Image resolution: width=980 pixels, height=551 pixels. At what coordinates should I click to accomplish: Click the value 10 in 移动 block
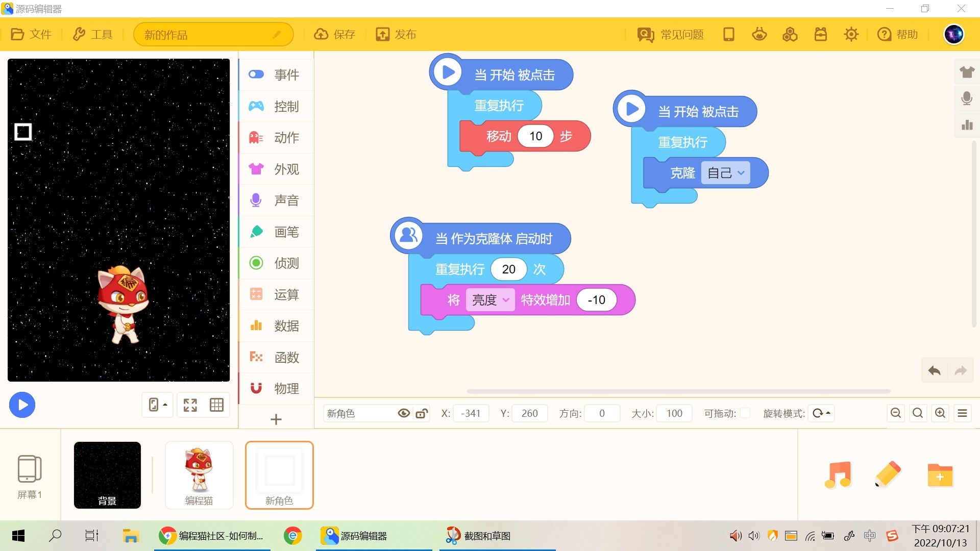point(536,136)
